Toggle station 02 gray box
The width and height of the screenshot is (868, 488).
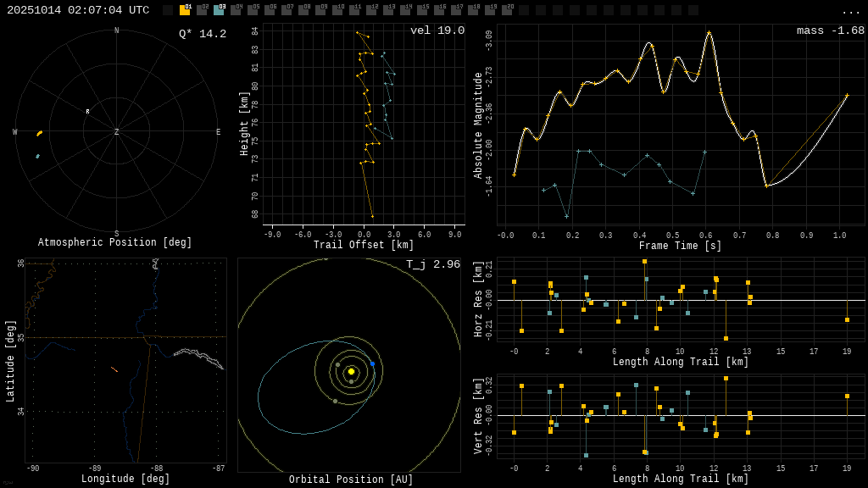[x=202, y=10]
